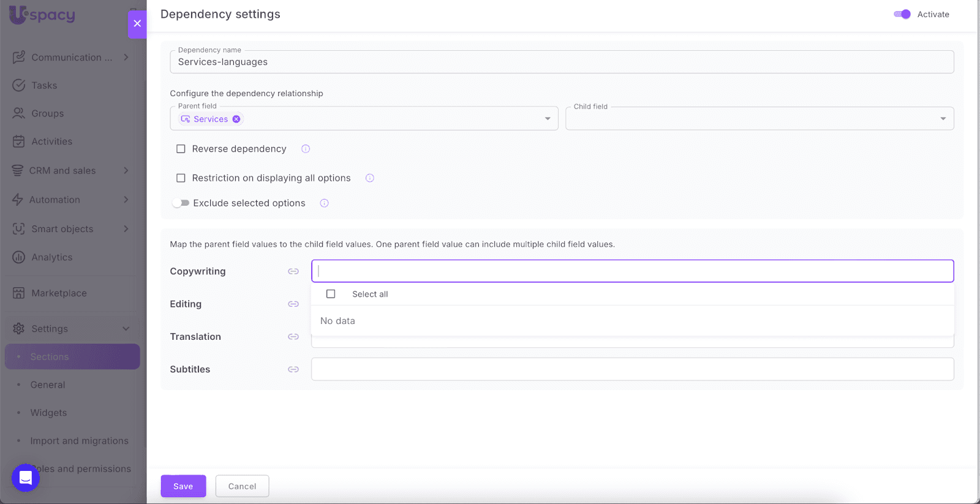Turn off the Activate toggle

click(902, 14)
